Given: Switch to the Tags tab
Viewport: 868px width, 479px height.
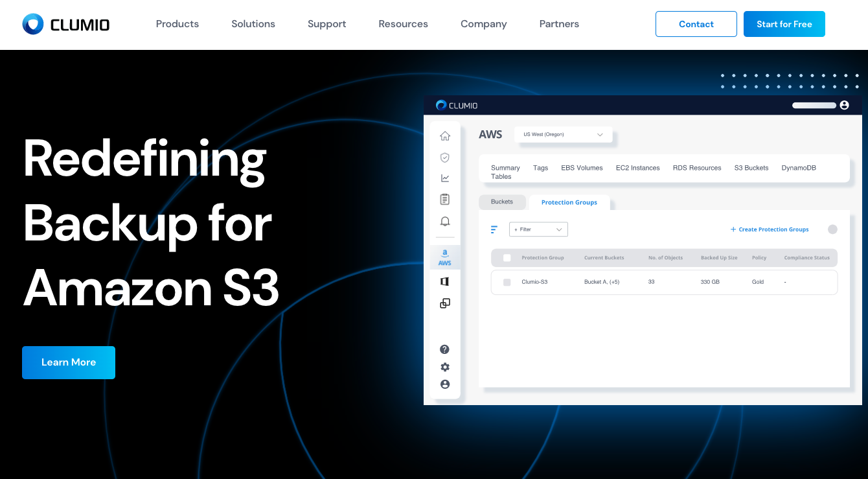Looking at the screenshot, I should [541, 168].
